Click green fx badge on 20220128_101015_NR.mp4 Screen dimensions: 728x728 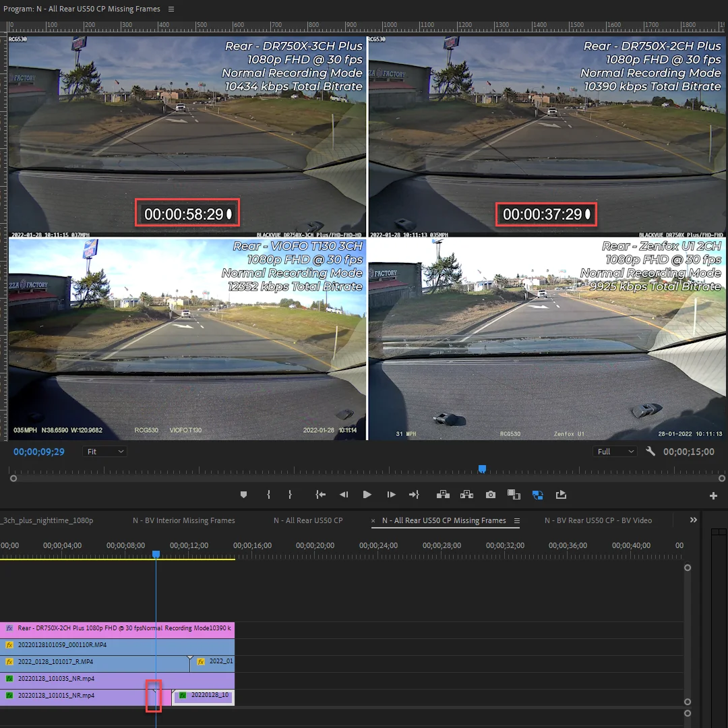coord(9,696)
